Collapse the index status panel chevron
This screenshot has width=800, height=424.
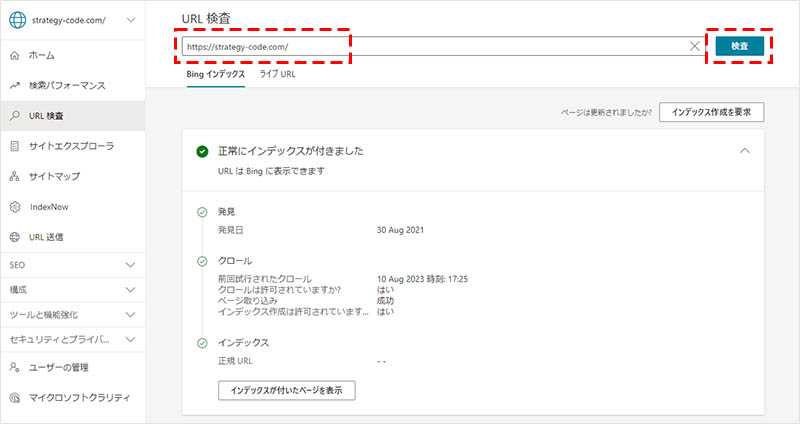[743, 151]
